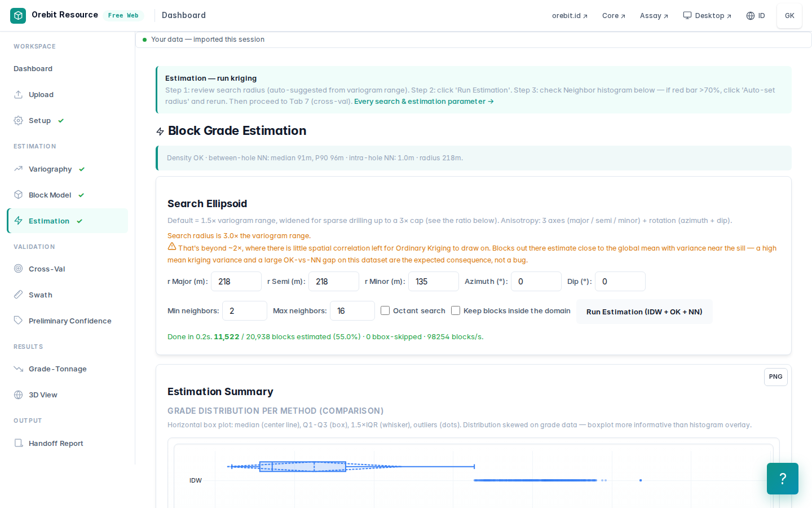Click the checkmark next to Estimation
Screen dimensions: 812x508
tap(80, 221)
